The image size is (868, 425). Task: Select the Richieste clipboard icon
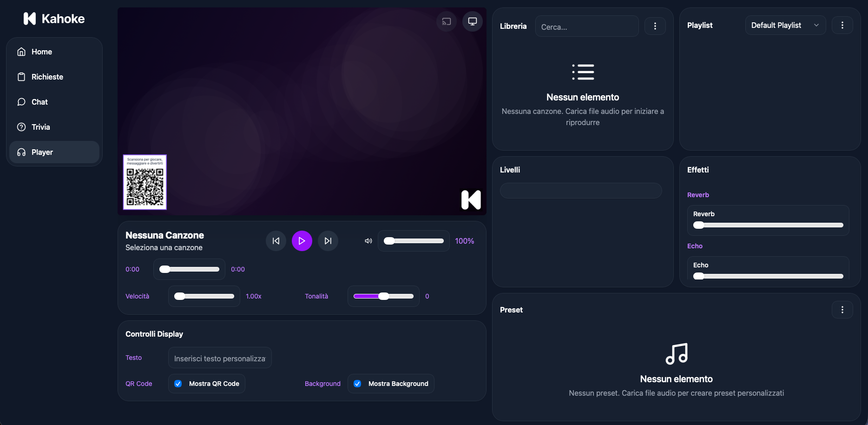pos(21,77)
